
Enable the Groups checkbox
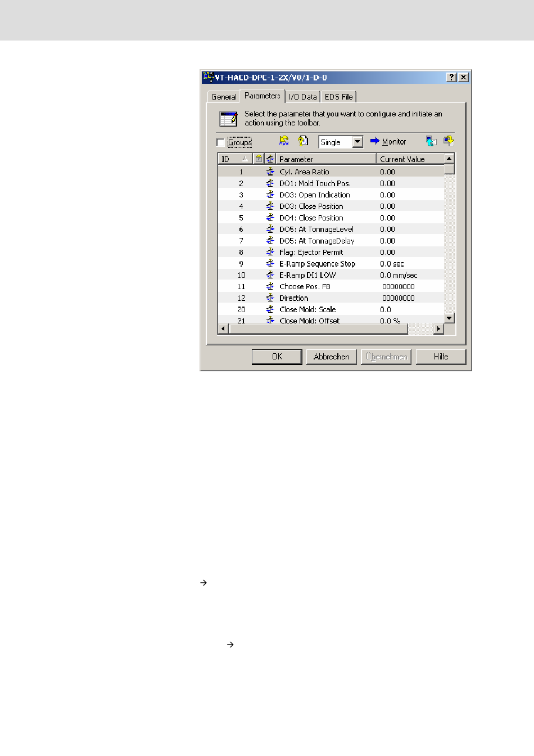coord(220,142)
